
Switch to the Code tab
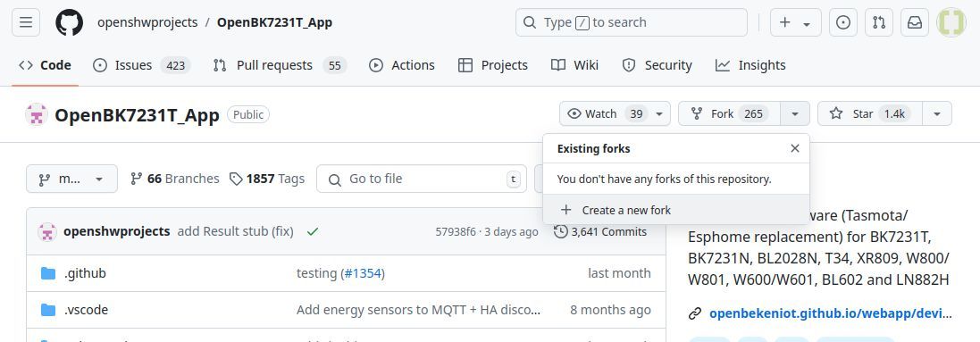pyautogui.click(x=45, y=65)
